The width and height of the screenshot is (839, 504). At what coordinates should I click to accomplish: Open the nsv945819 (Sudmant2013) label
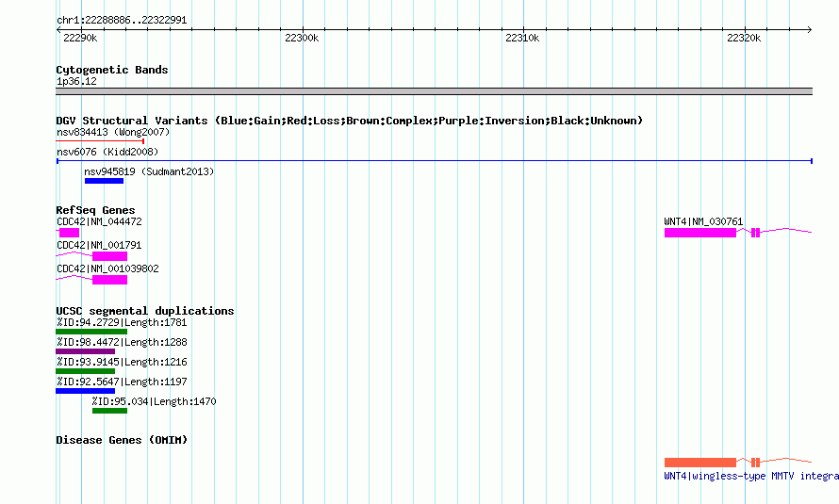[x=149, y=171]
